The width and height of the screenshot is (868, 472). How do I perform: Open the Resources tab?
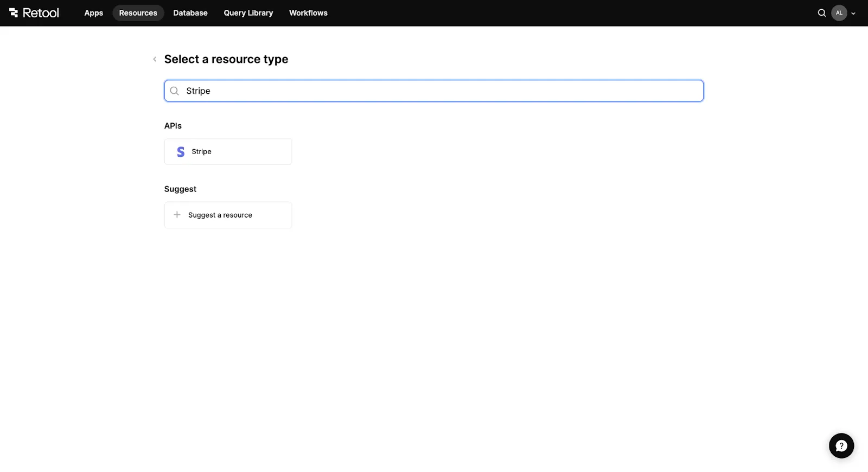[138, 13]
